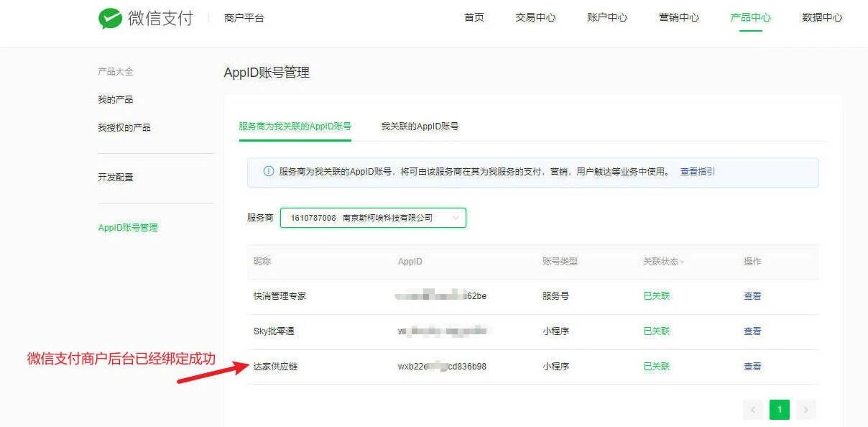Click 小程序 type in 达家供应链 row
Screen dimensions: 868x427
[x=555, y=366]
